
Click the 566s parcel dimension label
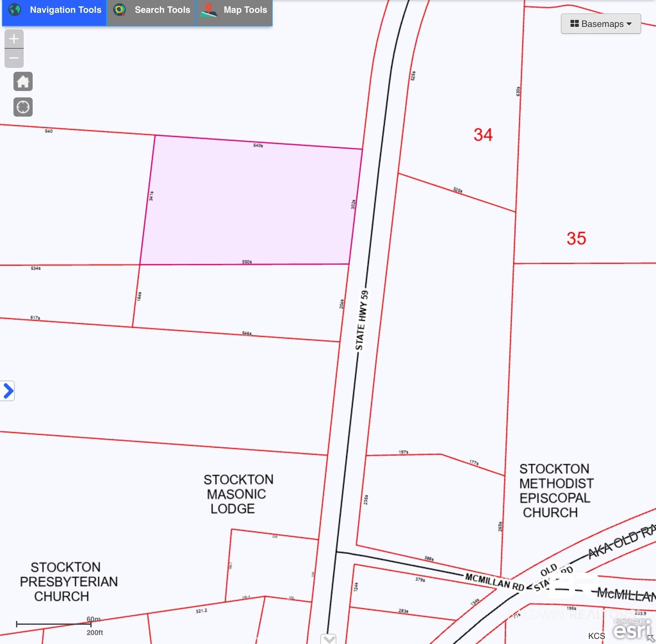[247, 334]
